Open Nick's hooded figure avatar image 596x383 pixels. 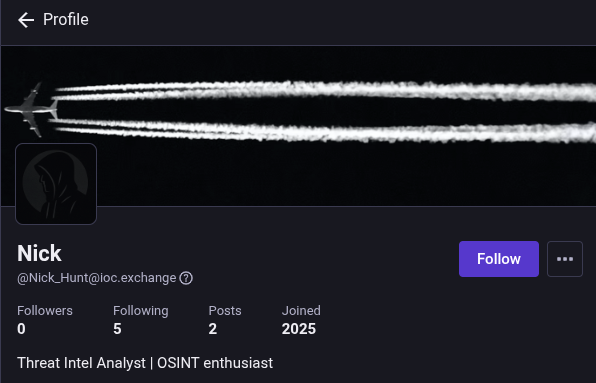56,184
